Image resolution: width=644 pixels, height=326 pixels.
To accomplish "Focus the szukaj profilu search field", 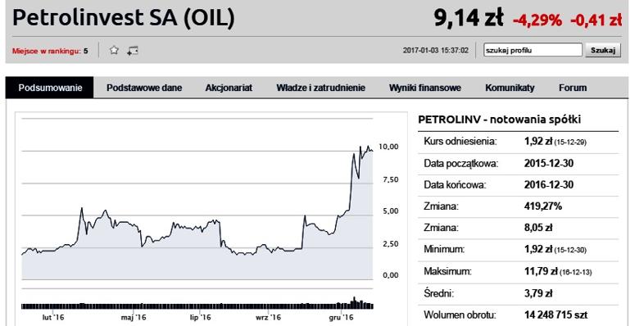I will click(x=533, y=50).
